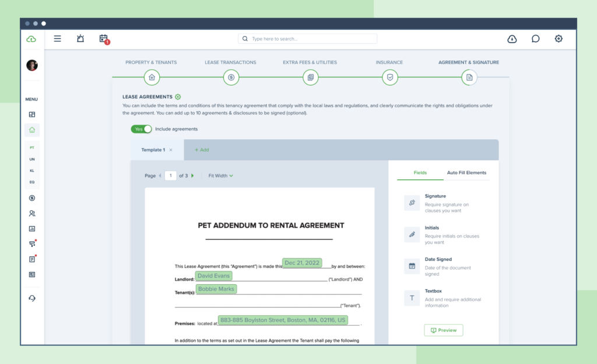Click the news card icon in sidebar
The height and width of the screenshot is (364, 597).
[x=32, y=274]
